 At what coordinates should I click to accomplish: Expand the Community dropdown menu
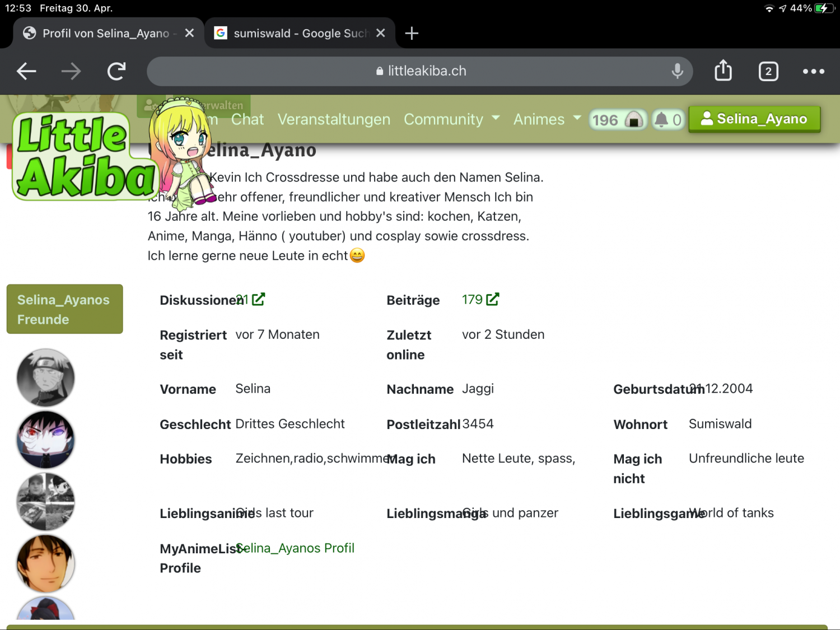click(451, 119)
